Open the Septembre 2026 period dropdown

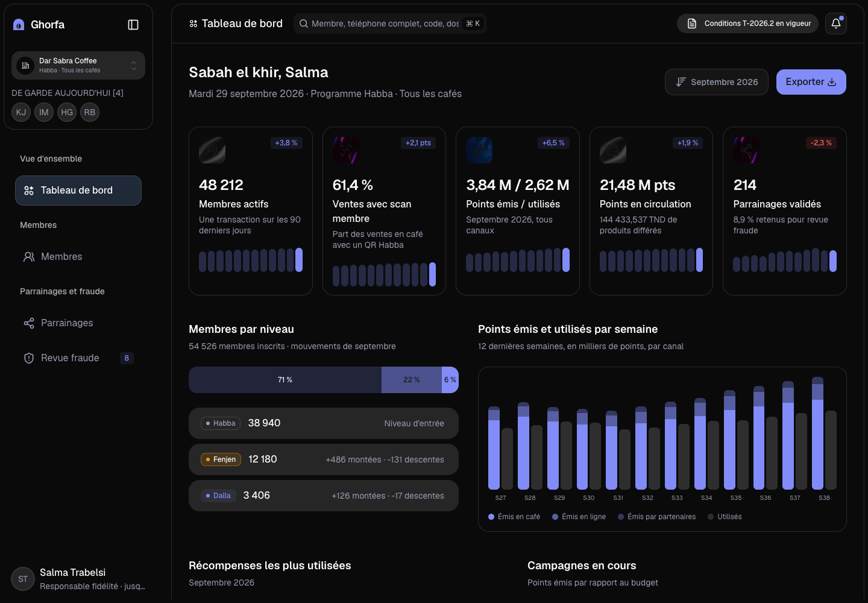pos(717,82)
